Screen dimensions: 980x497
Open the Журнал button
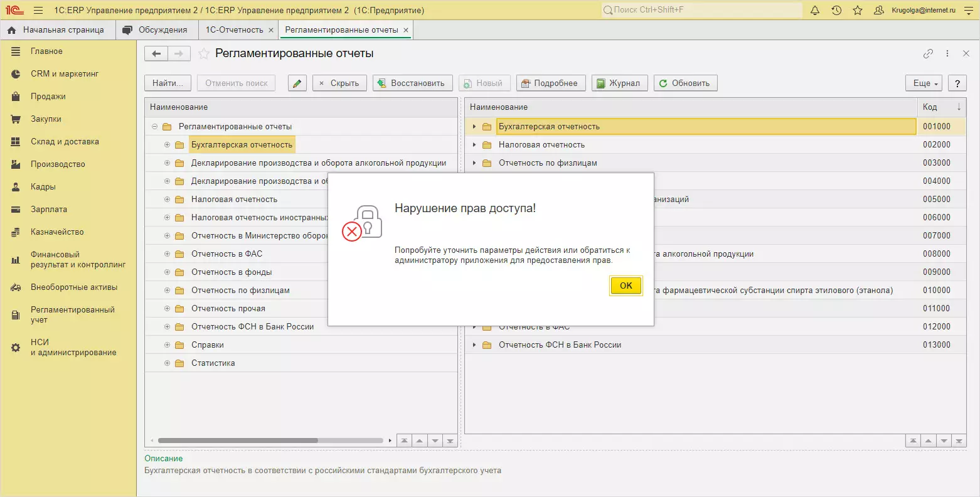620,83
